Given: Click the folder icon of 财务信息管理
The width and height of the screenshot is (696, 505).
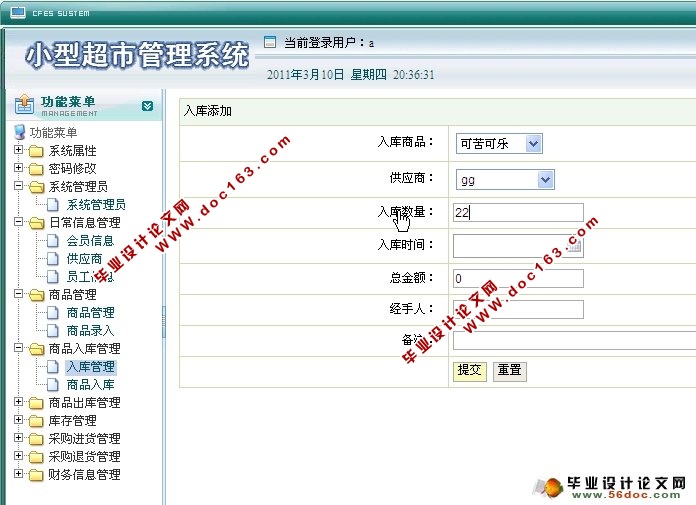Looking at the screenshot, I should pos(36,475).
